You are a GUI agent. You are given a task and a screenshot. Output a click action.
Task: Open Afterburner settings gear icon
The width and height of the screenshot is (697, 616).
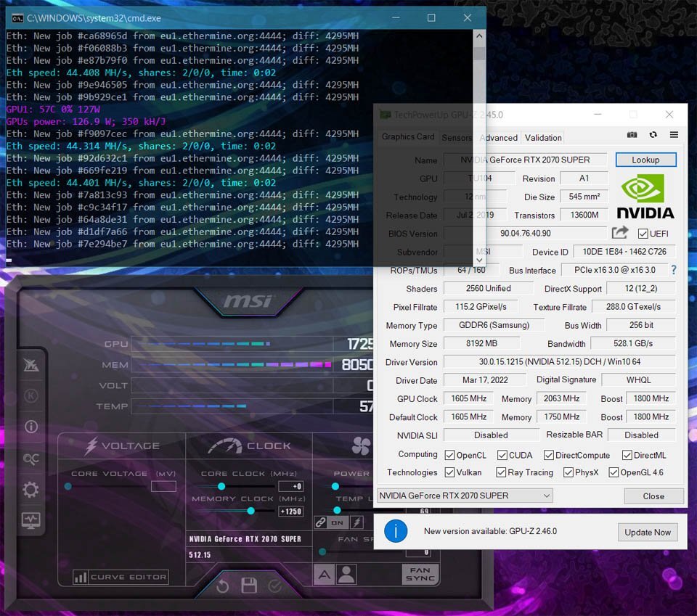click(30, 490)
